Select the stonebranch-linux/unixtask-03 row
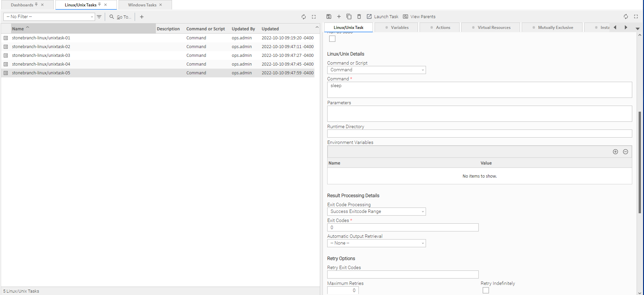The width and height of the screenshot is (644, 295). (x=41, y=56)
